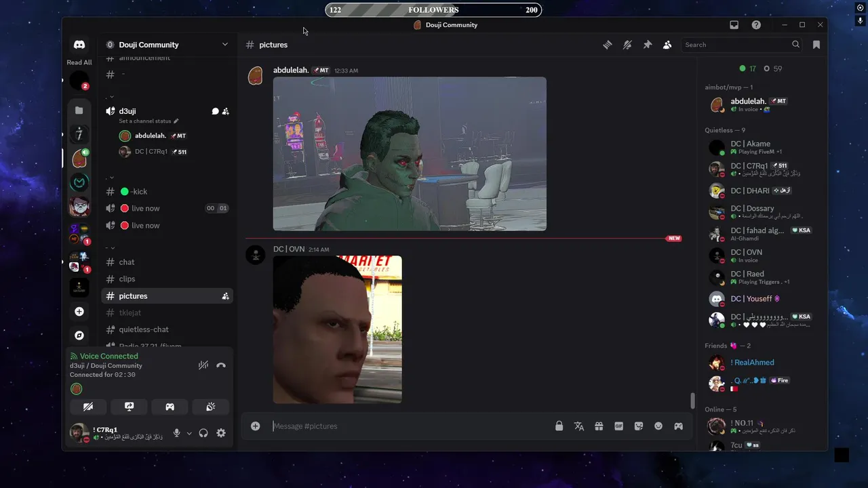868x488 pixels.
Task: Open DC | OVN's posted face image
Action: coord(337,329)
